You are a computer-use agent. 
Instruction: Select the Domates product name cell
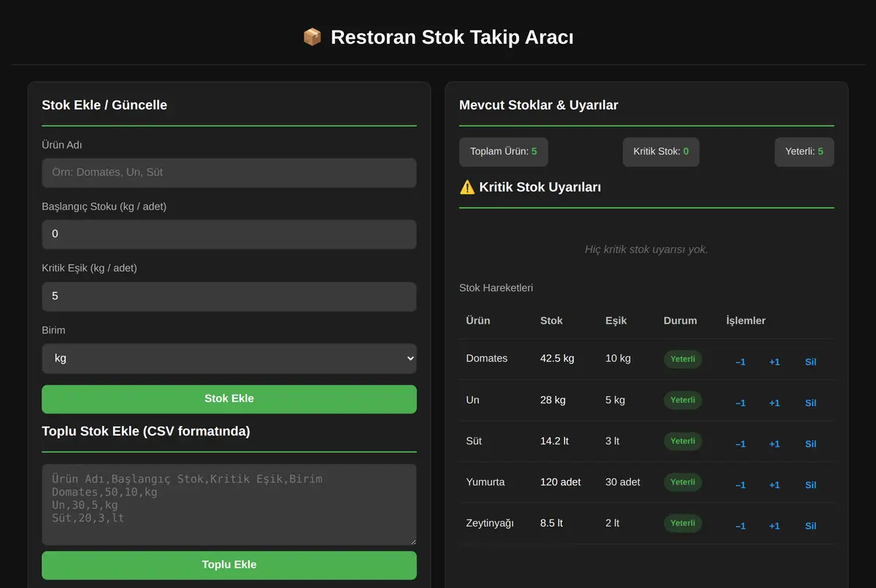click(x=487, y=358)
